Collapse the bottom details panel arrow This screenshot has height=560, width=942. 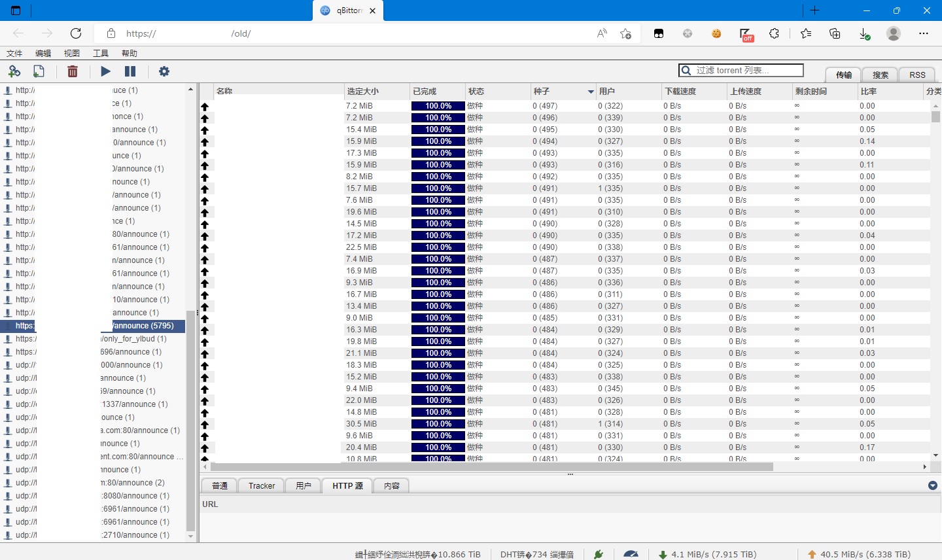933,485
